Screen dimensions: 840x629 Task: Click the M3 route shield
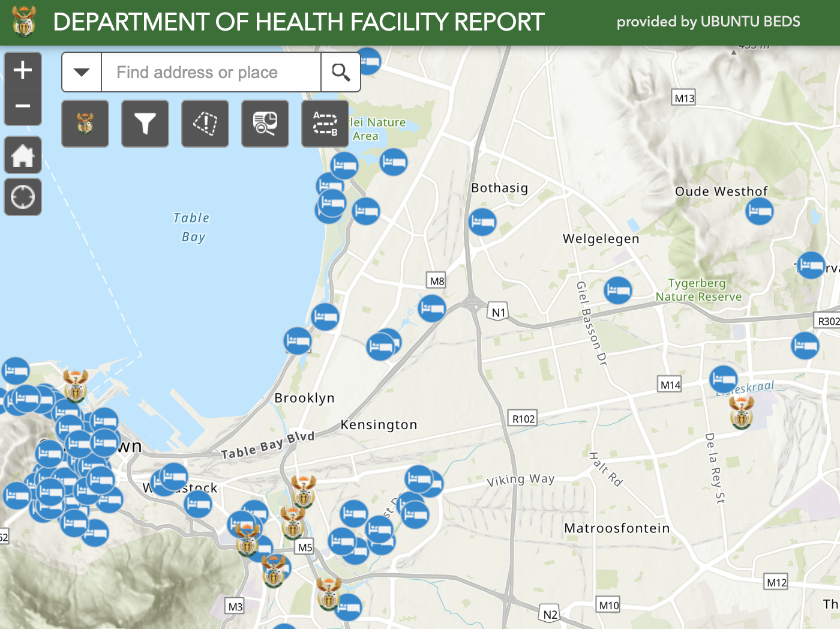[235, 607]
